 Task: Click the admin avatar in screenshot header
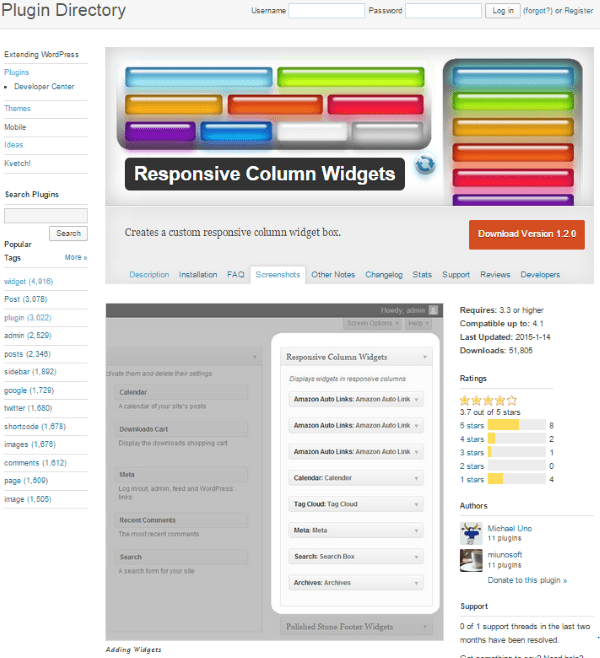pos(433,310)
